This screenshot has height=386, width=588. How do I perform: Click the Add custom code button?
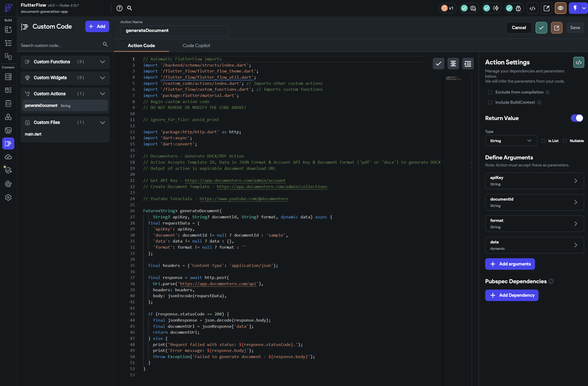click(97, 27)
